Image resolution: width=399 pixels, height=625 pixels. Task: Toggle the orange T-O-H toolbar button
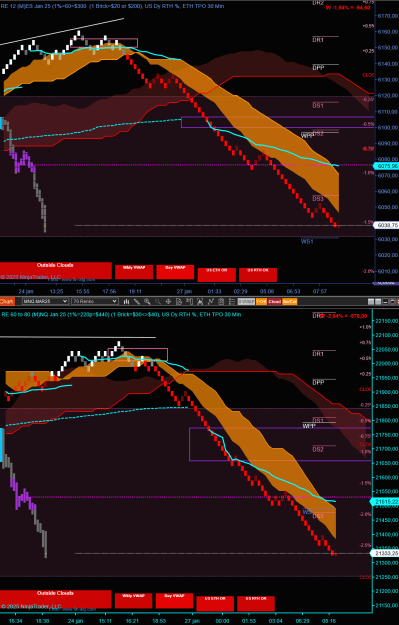[261, 301]
